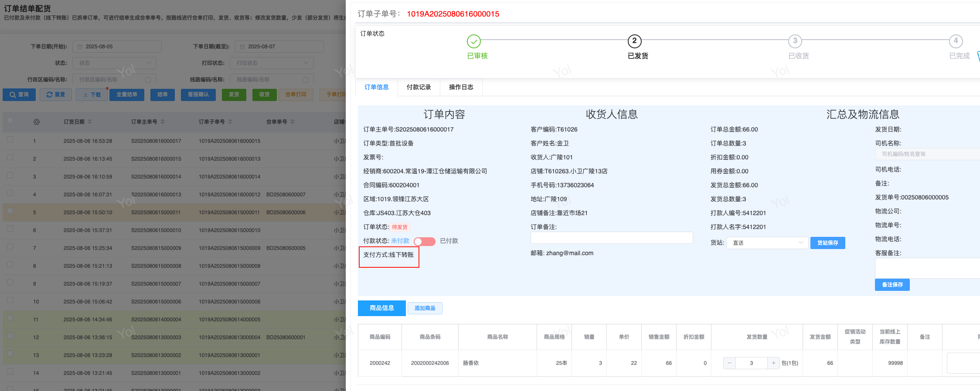
Task: Click the 订货日期 column sort arrows
Action: pyautogui.click(x=90, y=122)
